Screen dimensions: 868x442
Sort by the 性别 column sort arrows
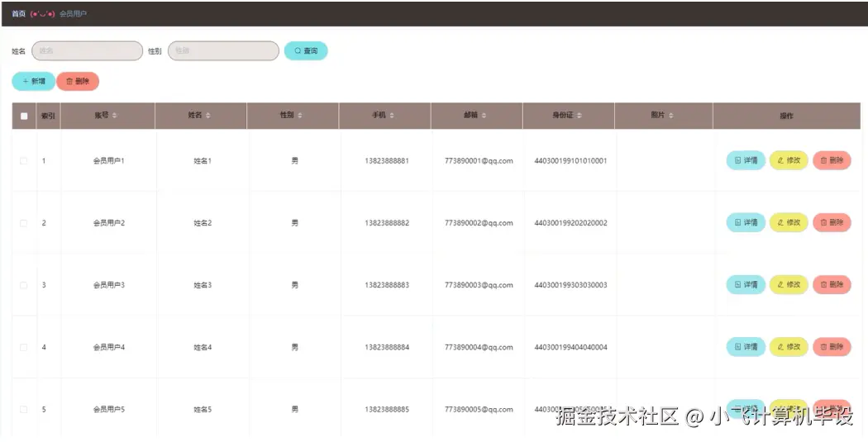[x=300, y=116]
